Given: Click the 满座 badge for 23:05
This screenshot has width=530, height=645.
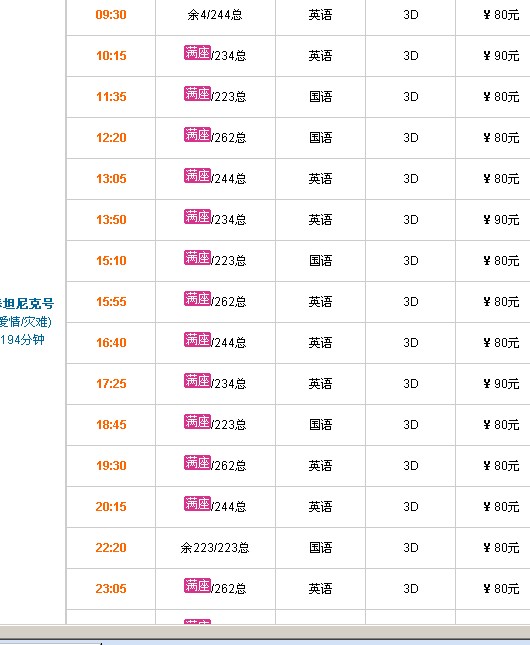Looking at the screenshot, I should pyautogui.click(x=198, y=586).
